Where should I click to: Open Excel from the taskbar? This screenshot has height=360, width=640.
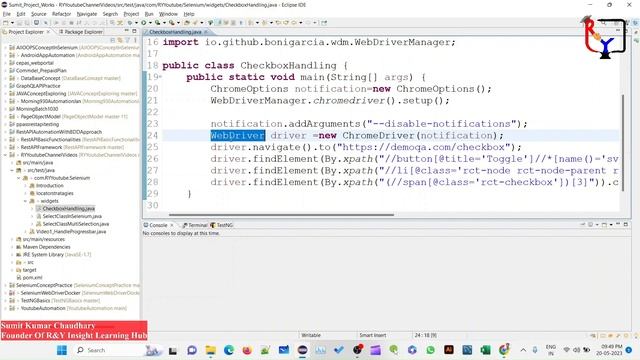click(x=485, y=350)
